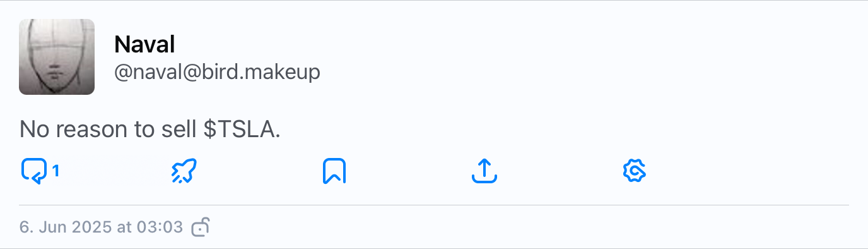Viewport: 868px width, 249px height.
Task: Open post actions via gear icon
Action: click(x=635, y=171)
